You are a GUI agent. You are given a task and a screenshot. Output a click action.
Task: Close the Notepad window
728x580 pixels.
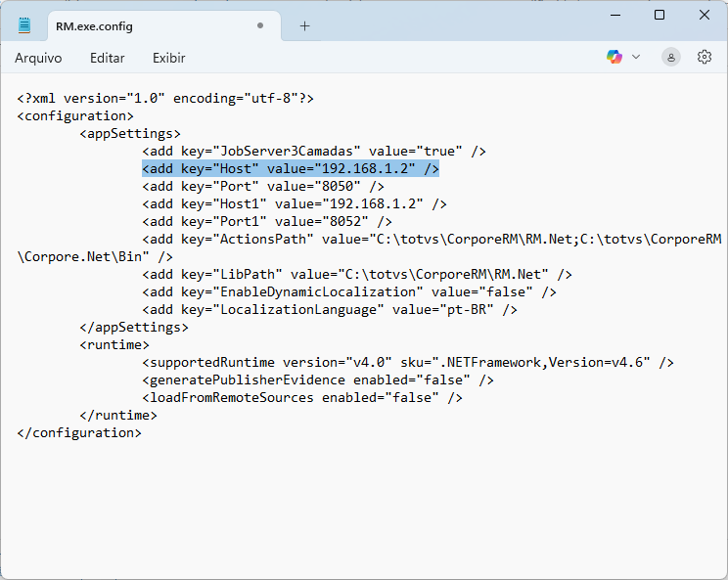tap(704, 15)
